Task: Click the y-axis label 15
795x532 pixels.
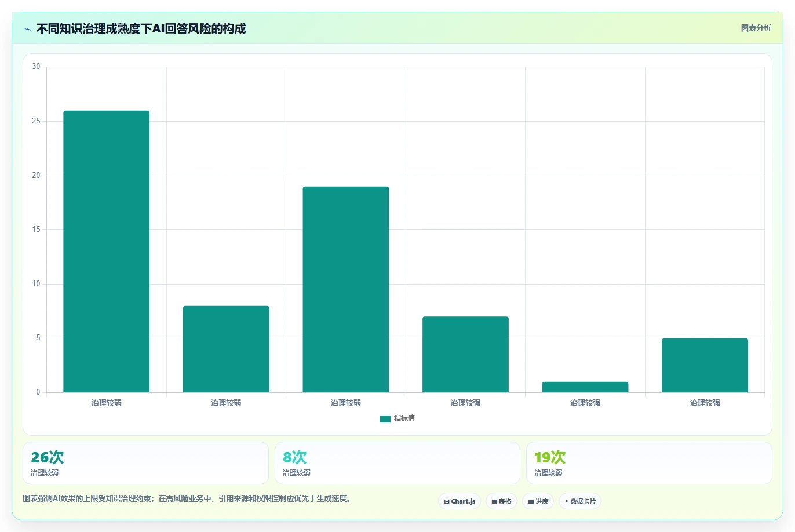Action: (x=36, y=229)
